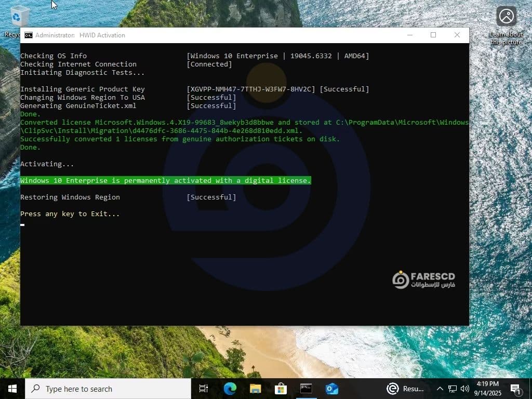The image size is (532, 399).
Task: Switch to the 'Resu...' taskbar window
Action: [x=405, y=389]
